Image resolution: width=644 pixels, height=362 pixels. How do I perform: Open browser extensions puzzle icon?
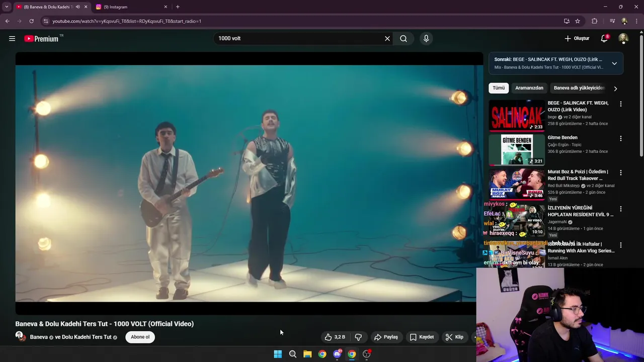pyautogui.click(x=594, y=21)
